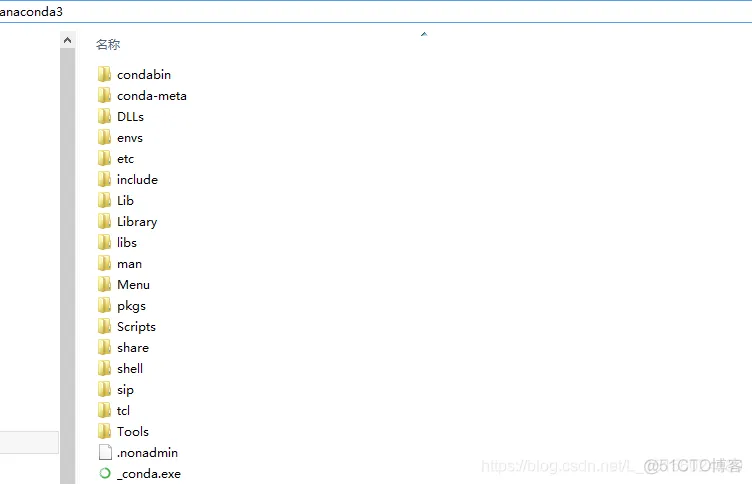Screen dimensions: 752x484
Task: Click the share folder icon
Action: [104, 348]
